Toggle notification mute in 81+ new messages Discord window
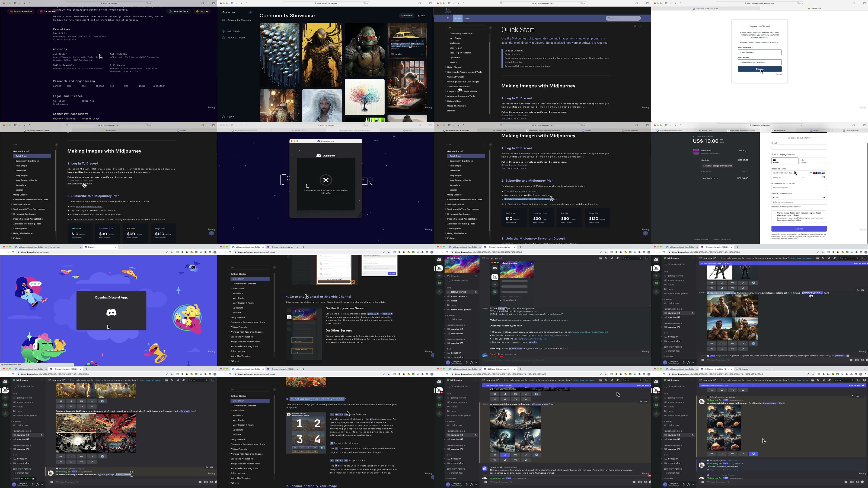868x488 pixels. point(823,258)
